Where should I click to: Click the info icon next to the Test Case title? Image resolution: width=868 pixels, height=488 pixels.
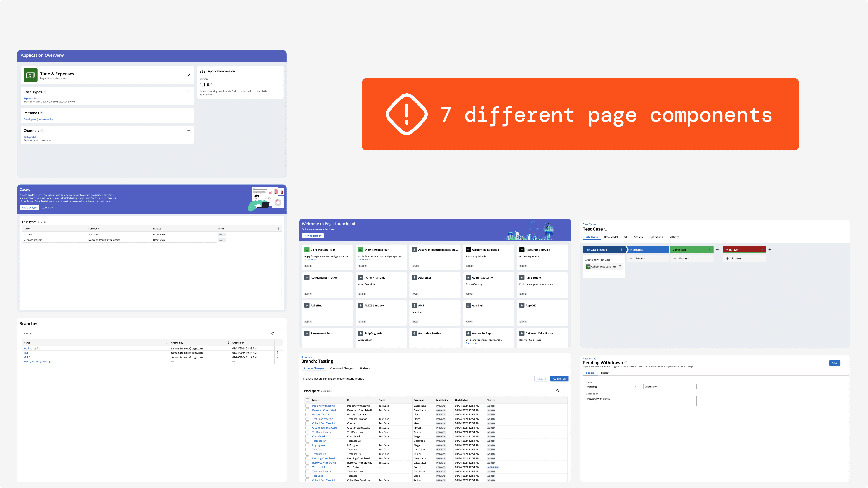(x=606, y=229)
